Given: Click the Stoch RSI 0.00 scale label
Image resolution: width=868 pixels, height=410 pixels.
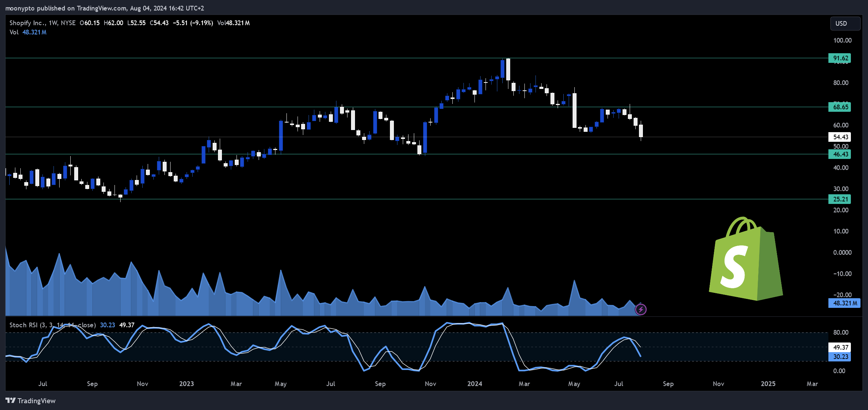Looking at the screenshot, I should (x=839, y=371).
